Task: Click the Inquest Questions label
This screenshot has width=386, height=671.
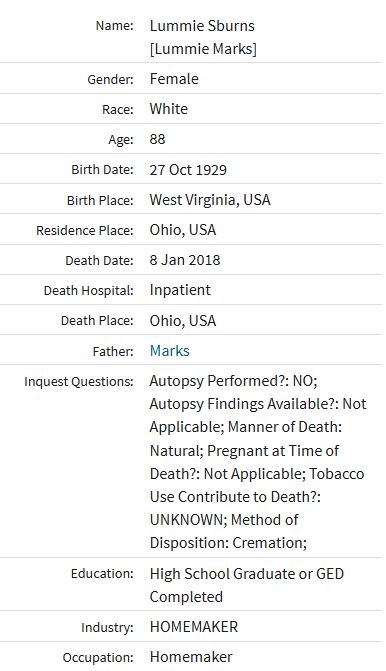Action: point(79,381)
